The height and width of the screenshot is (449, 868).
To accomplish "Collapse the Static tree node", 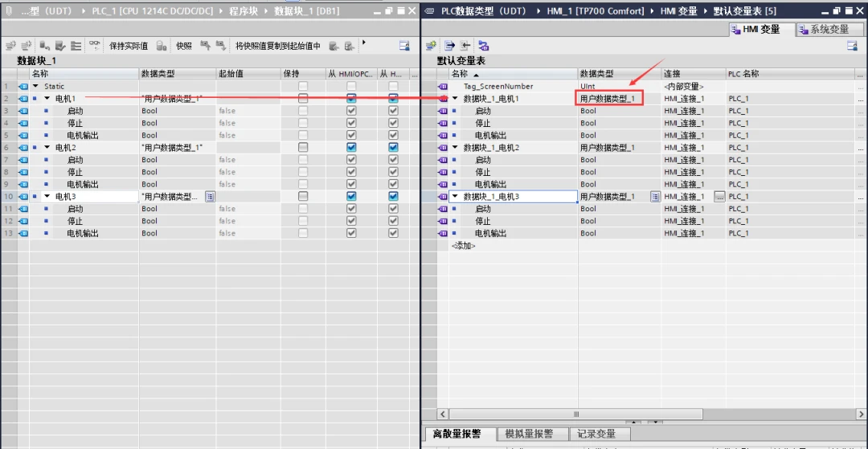I will [35, 86].
